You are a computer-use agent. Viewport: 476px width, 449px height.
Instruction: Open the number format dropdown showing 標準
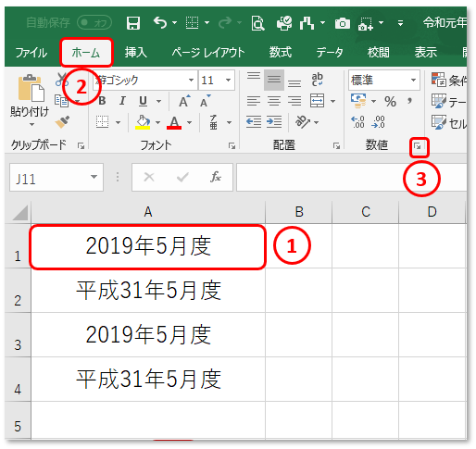(x=384, y=81)
